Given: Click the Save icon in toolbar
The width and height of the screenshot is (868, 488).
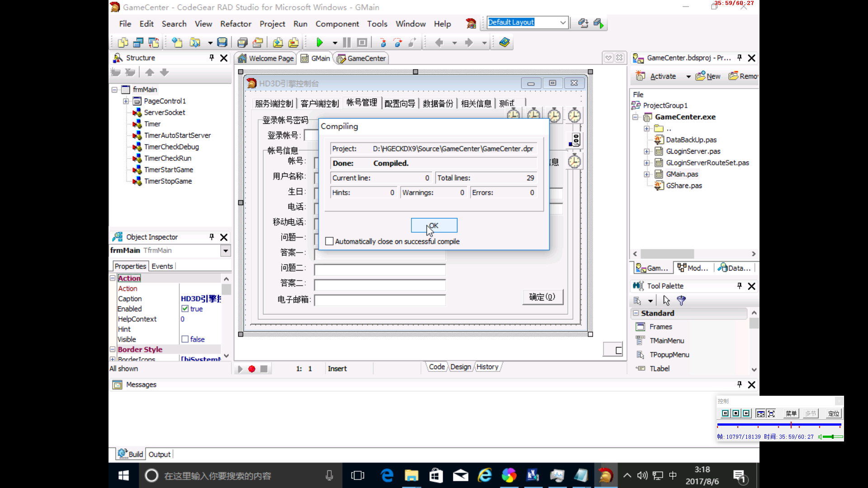Looking at the screenshot, I should (x=222, y=42).
